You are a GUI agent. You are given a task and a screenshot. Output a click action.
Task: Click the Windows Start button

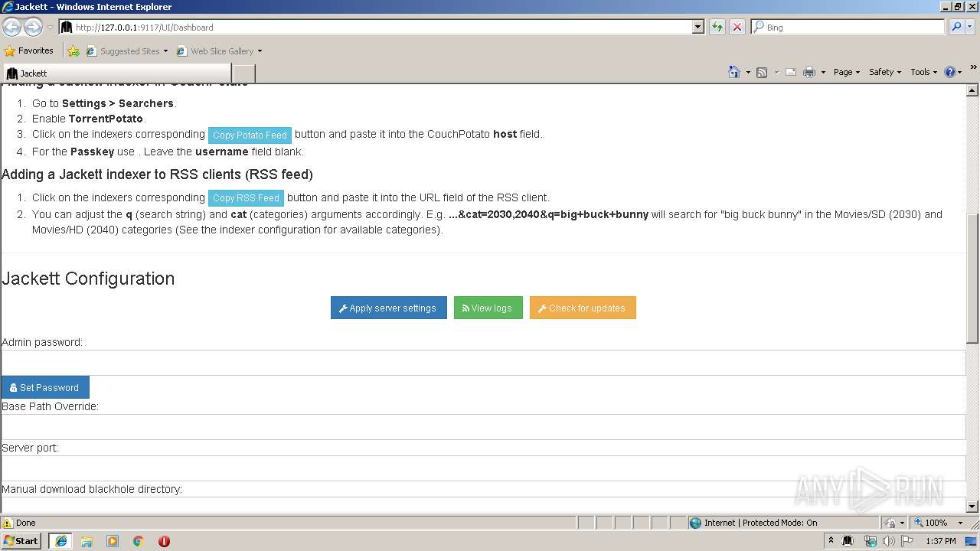(x=21, y=541)
